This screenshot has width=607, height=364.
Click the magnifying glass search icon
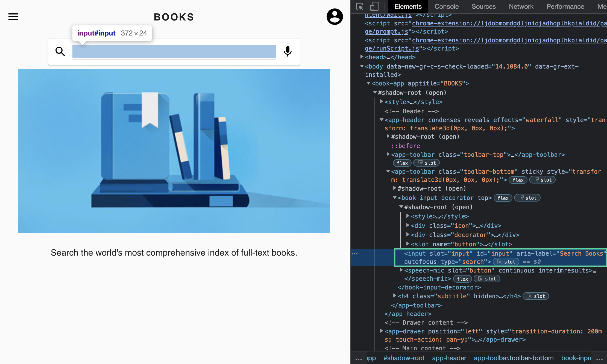click(x=60, y=51)
